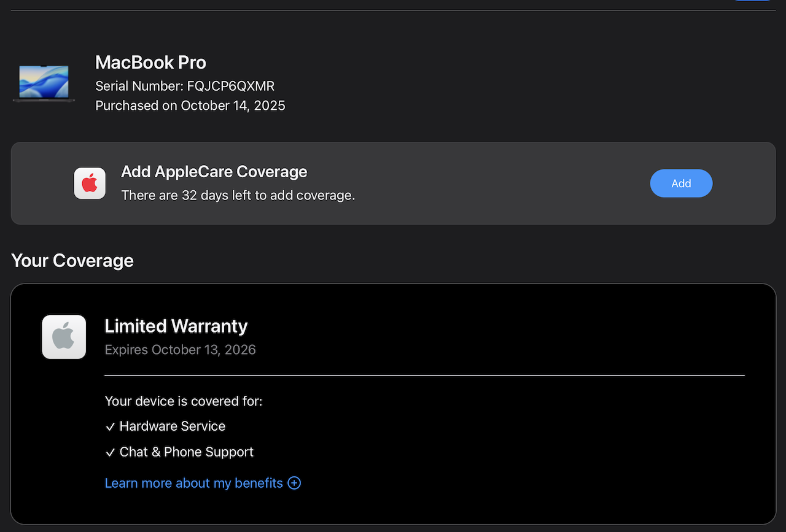Click the Your device is covered for label
Image resolution: width=786 pixels, height=532 pixels.
[x=183, y=401]
